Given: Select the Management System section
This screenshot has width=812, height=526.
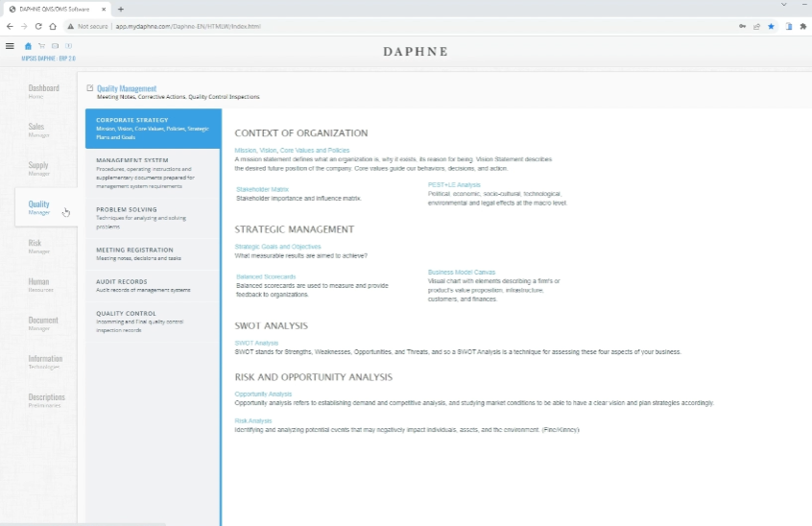Looking at the screenshot, I should [154, 173].
